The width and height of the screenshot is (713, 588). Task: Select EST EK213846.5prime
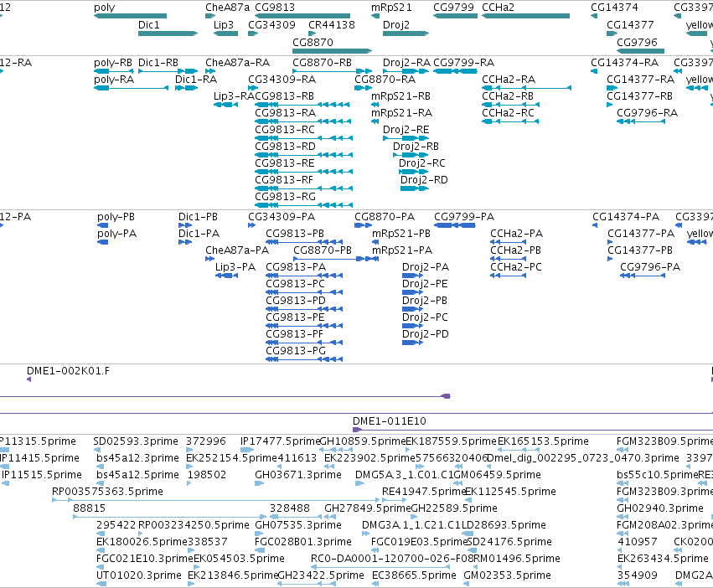tap(192, 584)
